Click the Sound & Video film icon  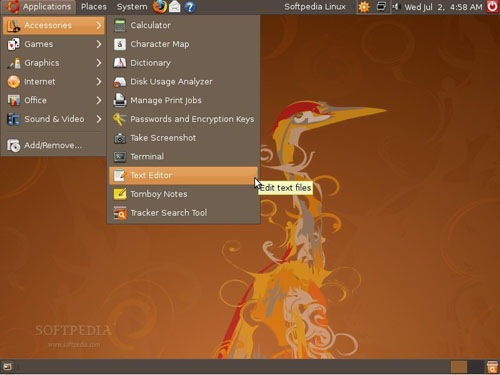tap(14, 119)
